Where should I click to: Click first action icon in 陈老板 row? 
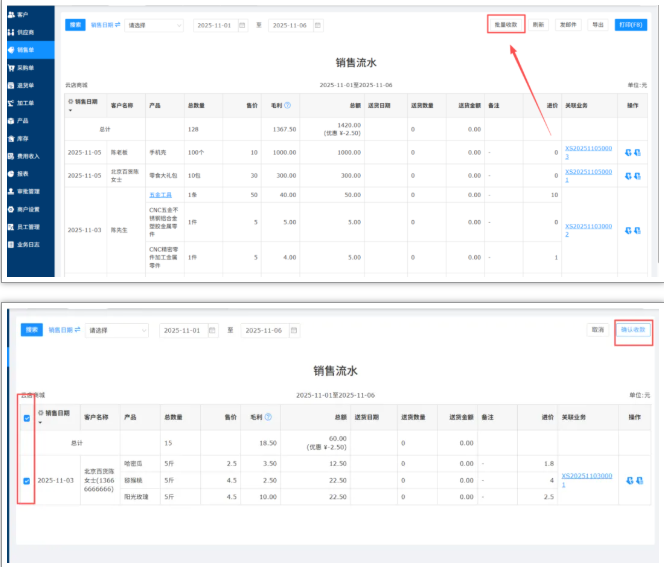[627, 153]
